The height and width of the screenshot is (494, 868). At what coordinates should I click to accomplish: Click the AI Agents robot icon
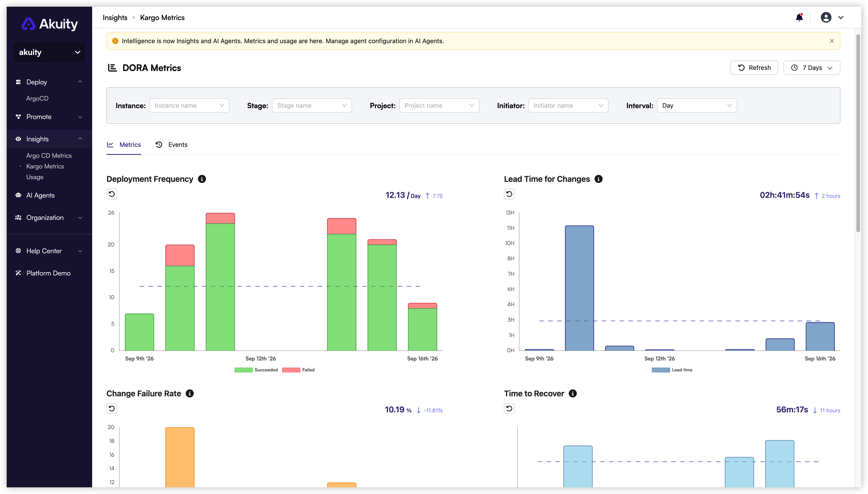[x=18, y=195]
